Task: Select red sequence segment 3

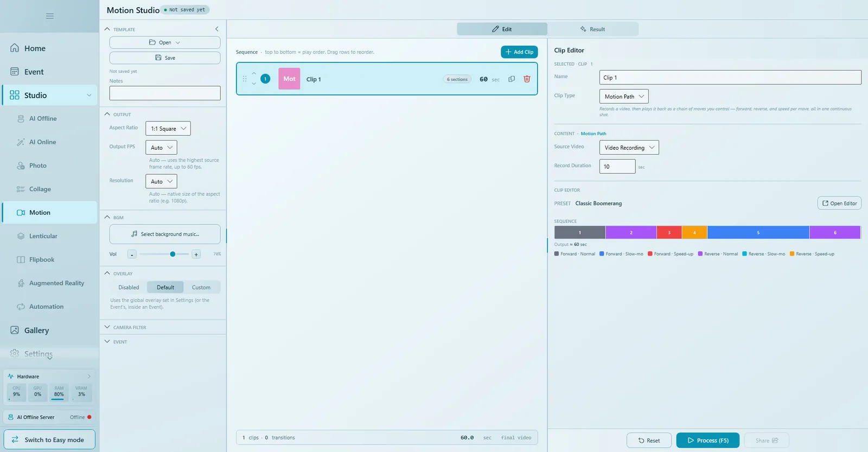Action: [669, 232]
